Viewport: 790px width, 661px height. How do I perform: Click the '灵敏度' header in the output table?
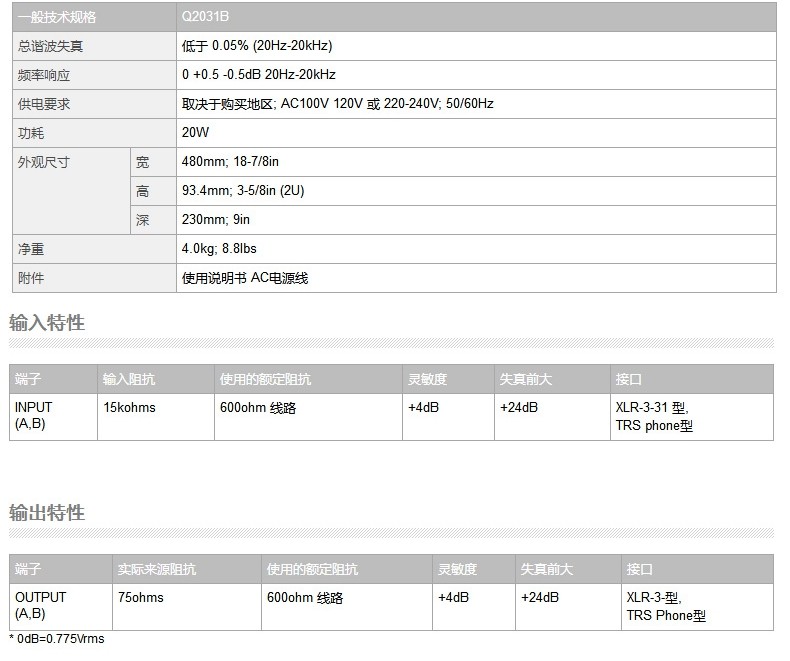coord(474,569)
